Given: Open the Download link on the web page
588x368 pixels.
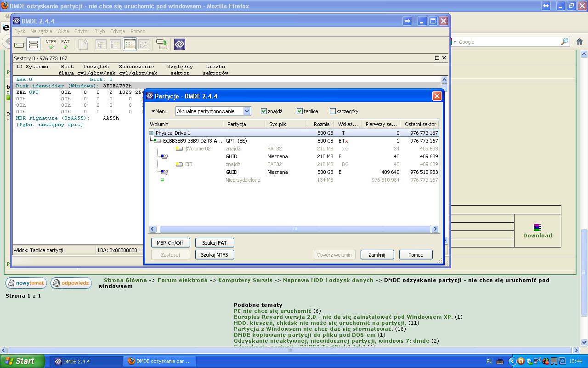Looking at the screenshot, I should pos(537,236).
